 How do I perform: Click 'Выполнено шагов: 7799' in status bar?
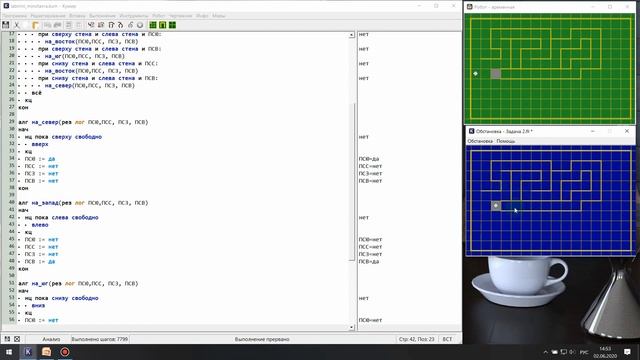point(100,339)
